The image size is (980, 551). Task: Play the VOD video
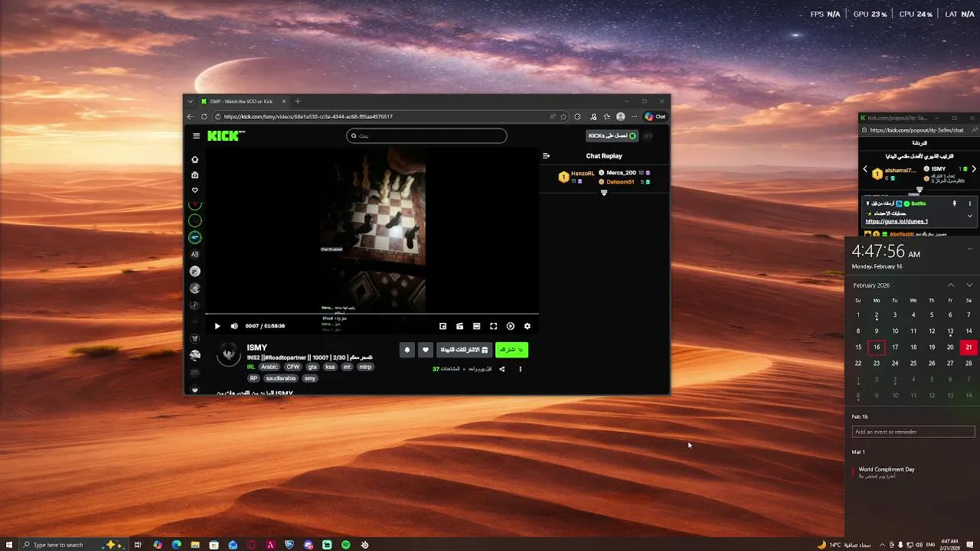point(217,326)
